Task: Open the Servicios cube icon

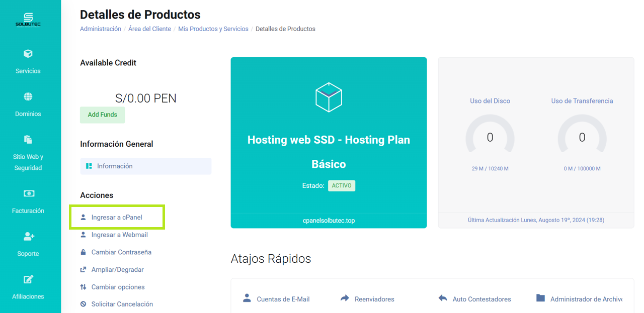Action: [x=28, y=54]
